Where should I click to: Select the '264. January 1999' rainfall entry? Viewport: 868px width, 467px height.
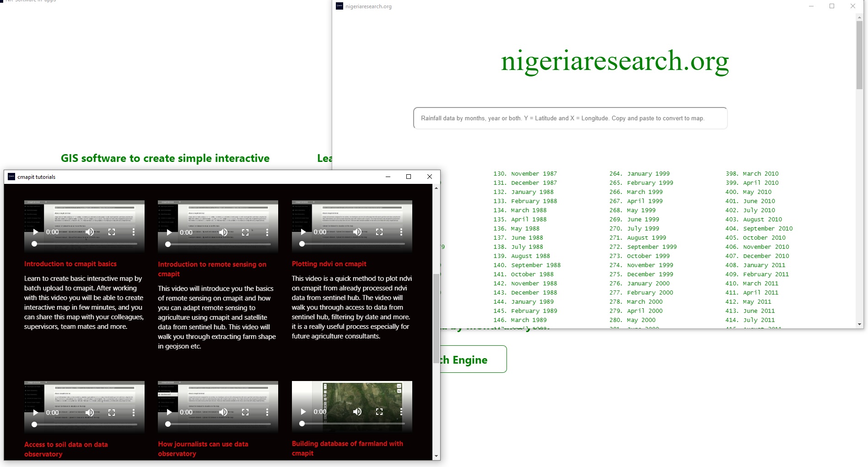[639, 174]
